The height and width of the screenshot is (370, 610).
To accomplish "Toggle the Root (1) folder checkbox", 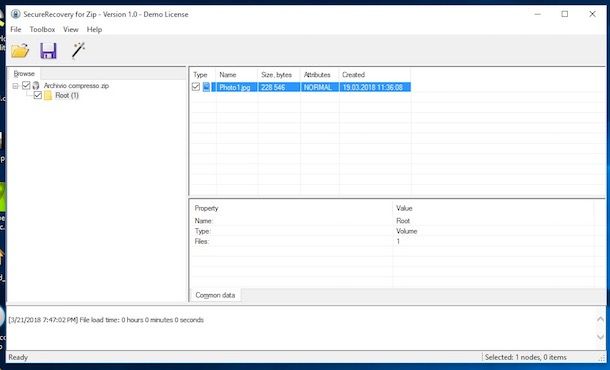I will [38, 95].
